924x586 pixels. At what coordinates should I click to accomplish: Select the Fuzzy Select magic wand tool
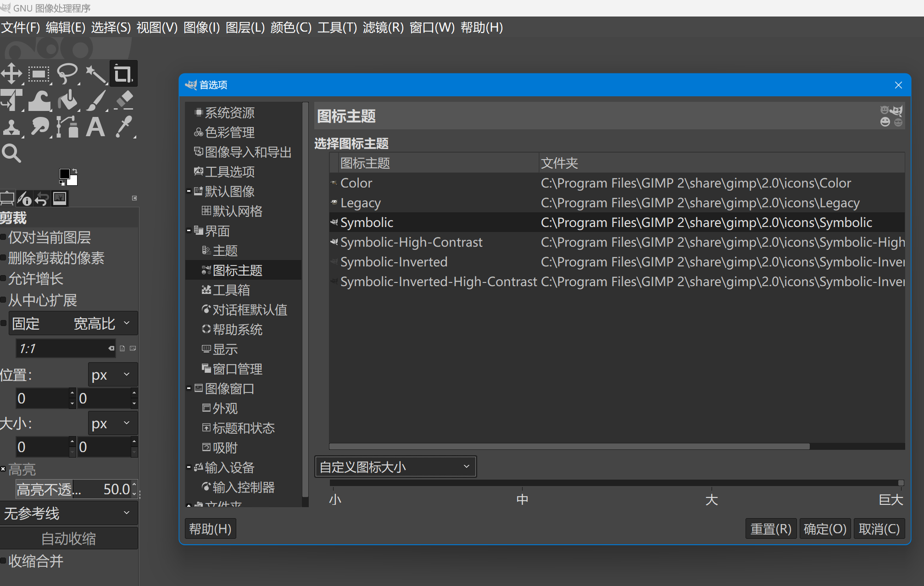(95, 74)
